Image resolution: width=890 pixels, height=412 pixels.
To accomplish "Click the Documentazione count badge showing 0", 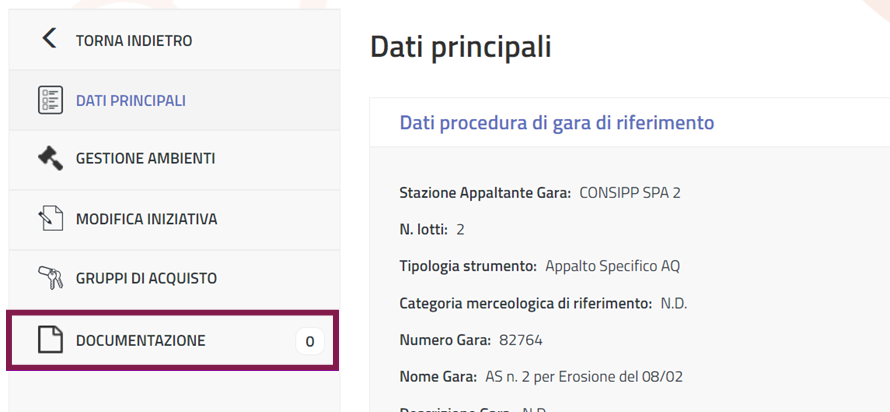I will [309, 341].
